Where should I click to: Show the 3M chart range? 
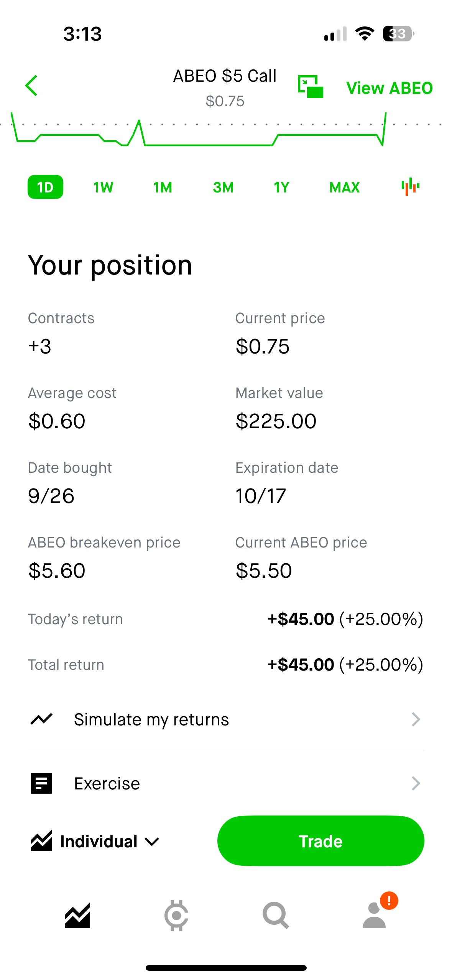tap(223, 187)
